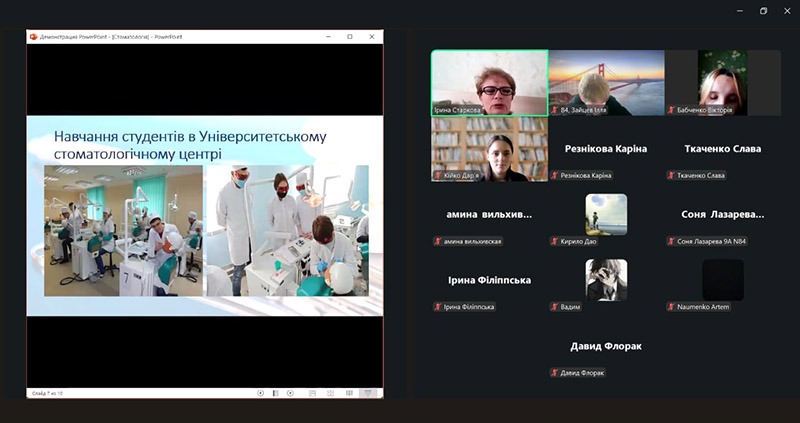Image resolution: width=800 pixels, height=423 pixels.
Task: Click muted mic icon beside Naumenko Artem
Action: pyautogui.click(x=672, y=307)
